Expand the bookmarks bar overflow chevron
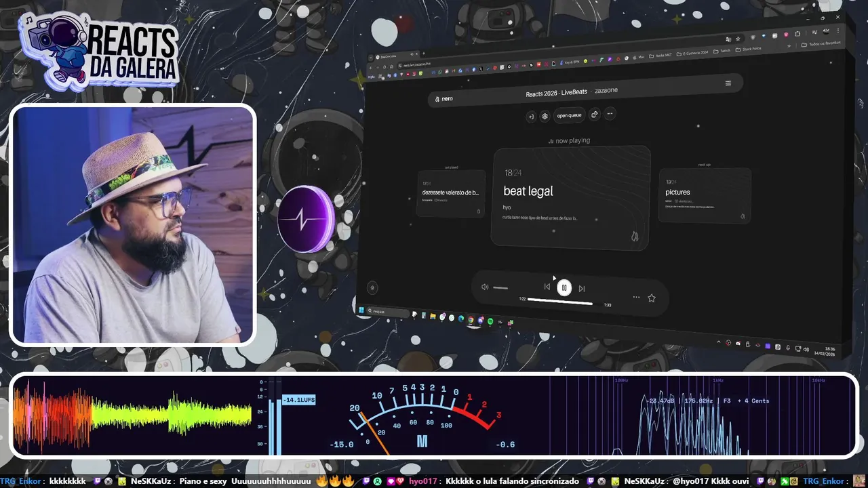The height and width of the screenshot is (488, 868). click(x=789, y=45)
